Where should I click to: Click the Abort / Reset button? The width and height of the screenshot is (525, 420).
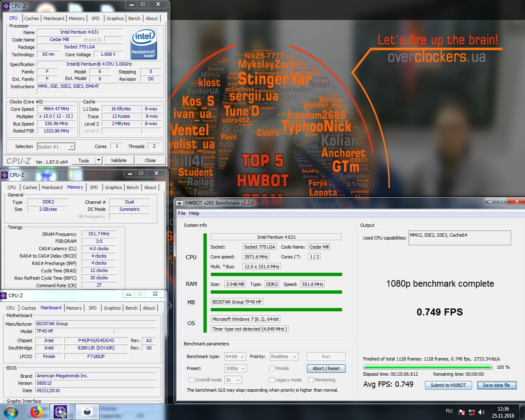(x=326, y=368)
